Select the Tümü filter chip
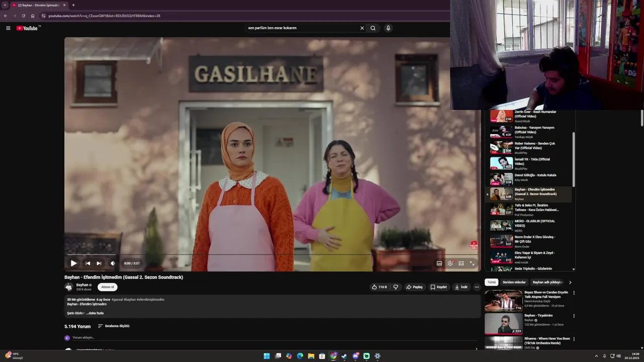644x362 pixels. [492, 283]
